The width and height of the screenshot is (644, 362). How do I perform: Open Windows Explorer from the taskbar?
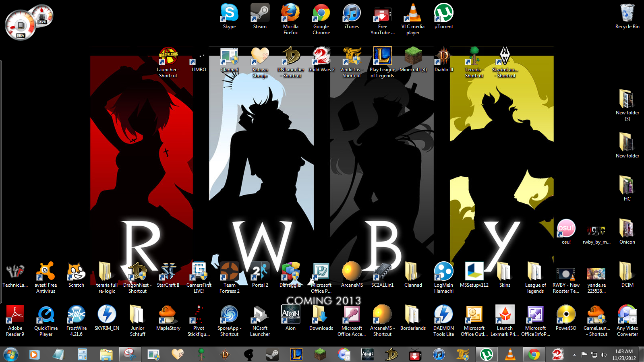[106, 354]
